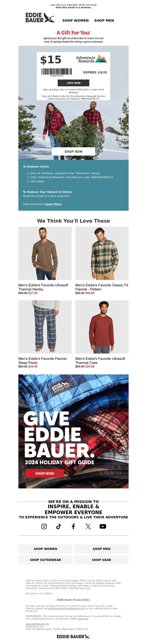Viewport: 147px width, 644px height.
Task: Open the X (Twitter) icon
Action: pos(88,526)
